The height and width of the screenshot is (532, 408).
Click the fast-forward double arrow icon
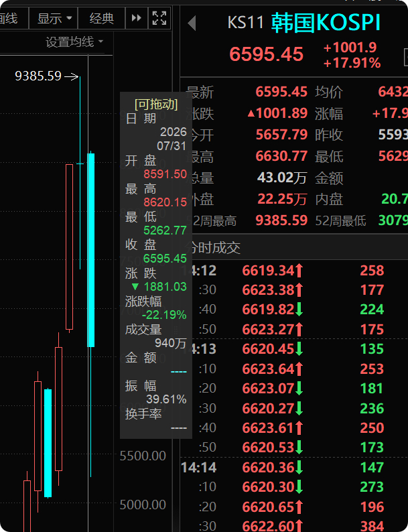point(137,18)
